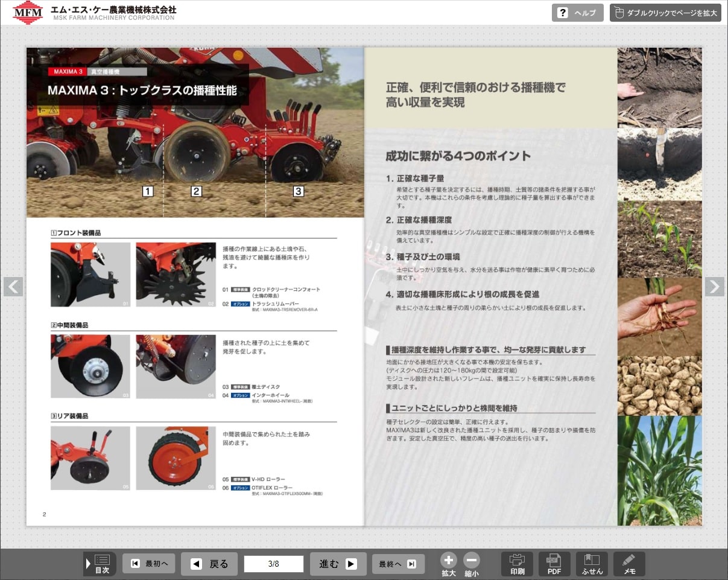
Task: Click the left catalog page with MAXIMA 3 photo
Action: [x=195, y=287]
